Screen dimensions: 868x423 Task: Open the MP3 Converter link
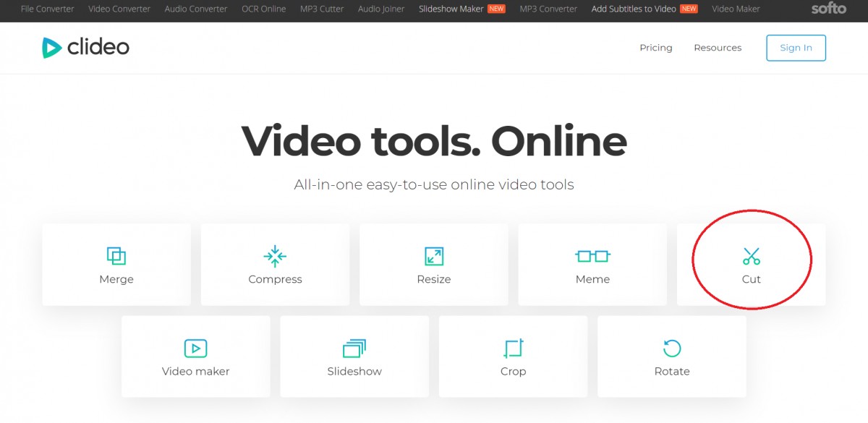pos(548,9)
